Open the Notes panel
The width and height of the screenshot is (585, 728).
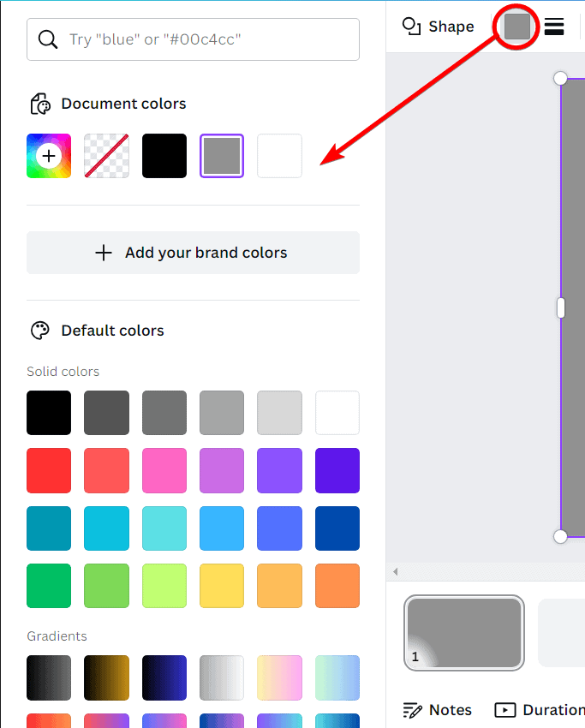click(x=438, y=710)
